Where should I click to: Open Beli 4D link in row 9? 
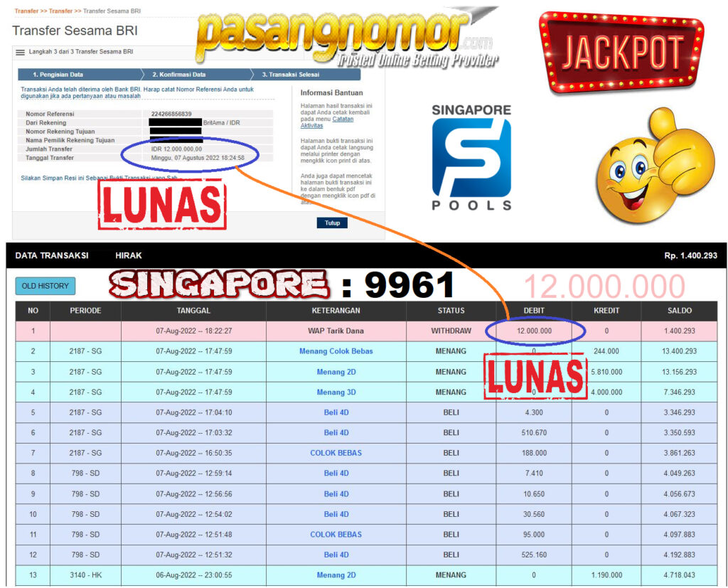point(336,493)
